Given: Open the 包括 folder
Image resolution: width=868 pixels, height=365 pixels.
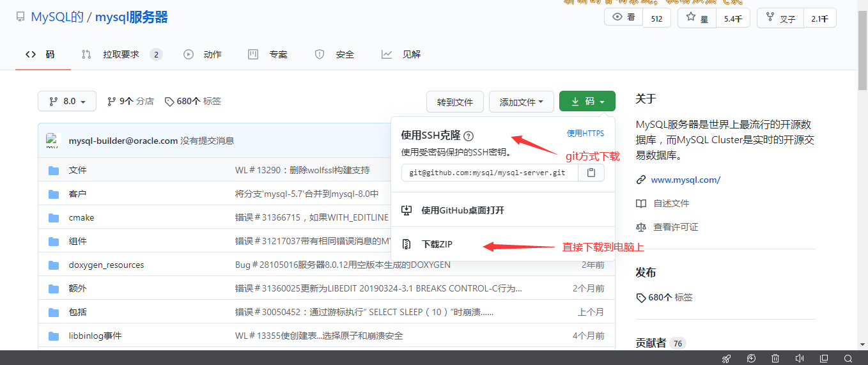Looking at the screenshot, I should pos(77,312).
